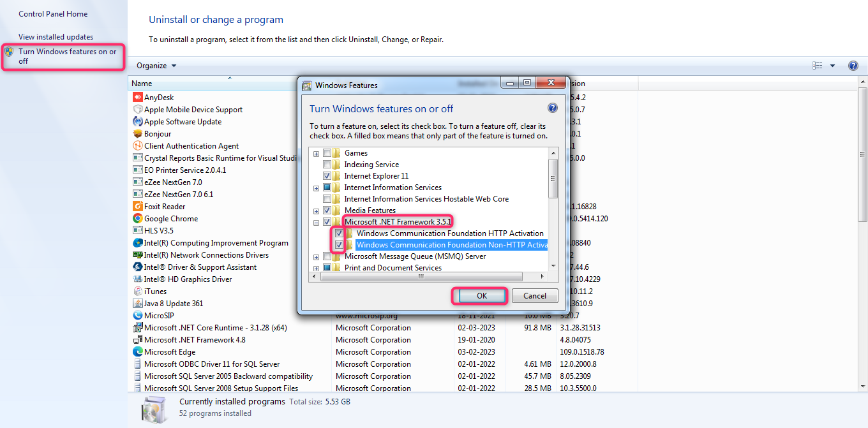Toggle the Internet Information Services checkbox
Viewport: 868px width, 428px height.
click(x=327, y=188)
